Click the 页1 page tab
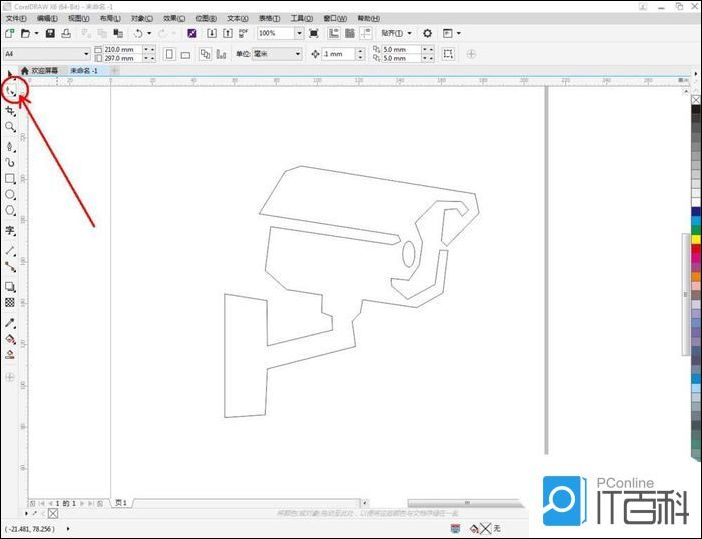Screen dimensions: 702x539 click(121, 502)
